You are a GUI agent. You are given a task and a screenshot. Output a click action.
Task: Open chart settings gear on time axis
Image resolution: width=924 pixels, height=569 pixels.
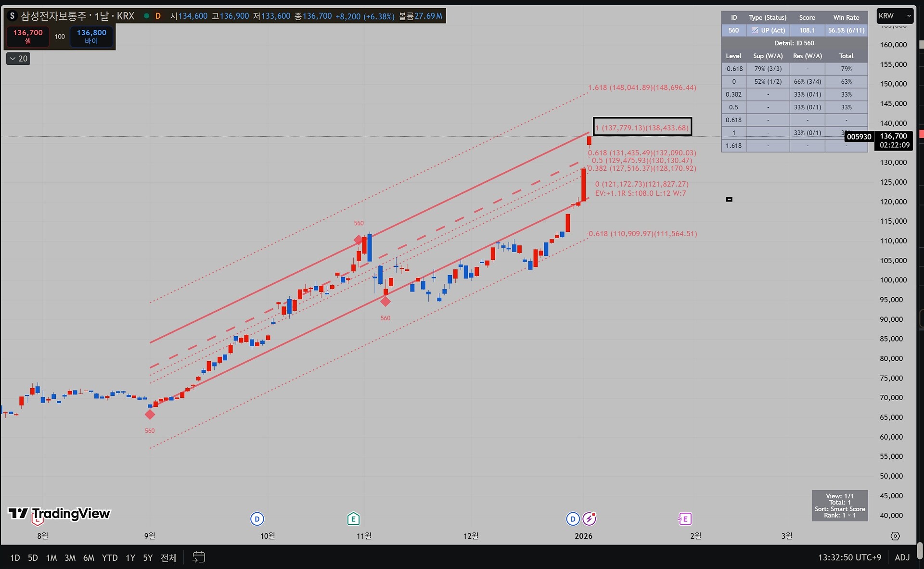coord(895,536)
